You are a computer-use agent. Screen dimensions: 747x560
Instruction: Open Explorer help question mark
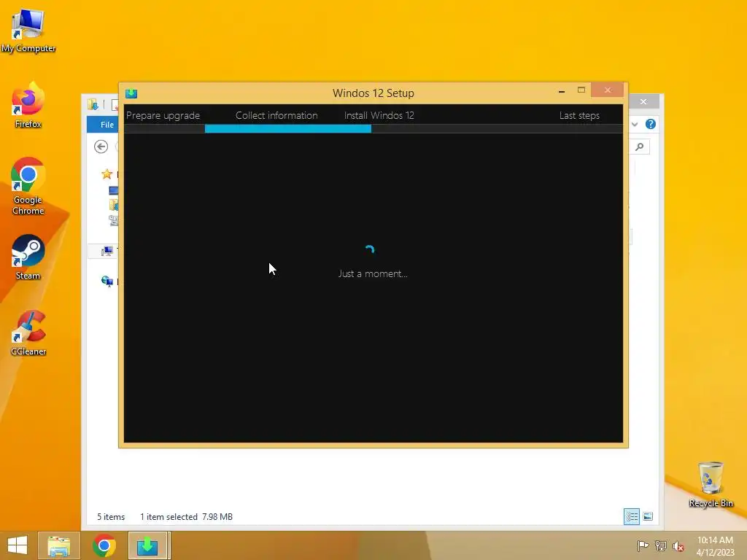(650, 124)
